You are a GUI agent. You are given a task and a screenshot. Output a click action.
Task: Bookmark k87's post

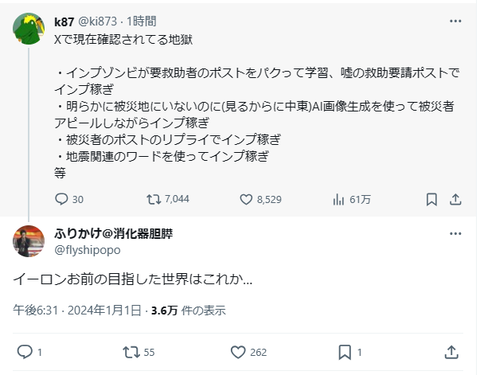(x=432, y=199)
